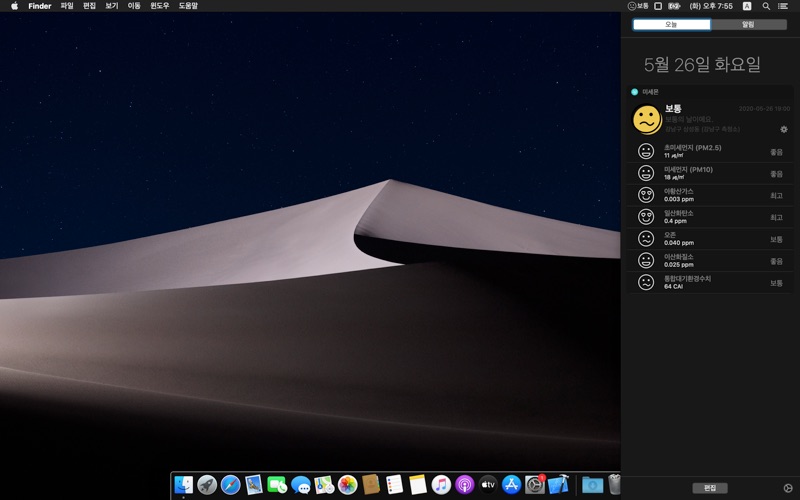The height and width of the screenshot is (500, 800).
Task: Click the face icon beside 오존
Action: (x=646, y=239)
